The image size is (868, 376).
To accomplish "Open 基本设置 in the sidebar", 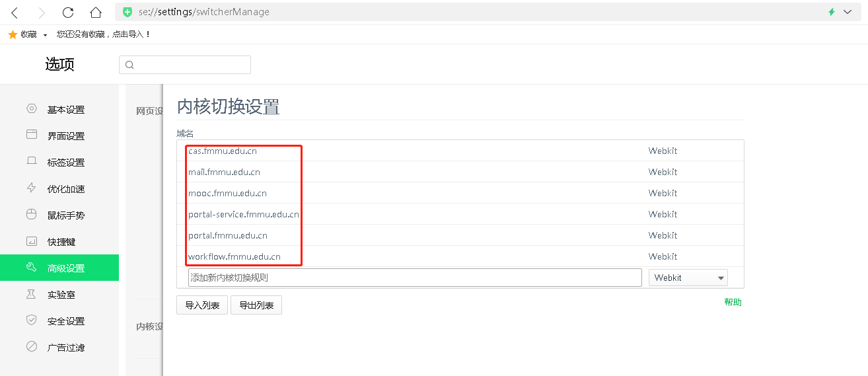I will [x=65, y=110].
